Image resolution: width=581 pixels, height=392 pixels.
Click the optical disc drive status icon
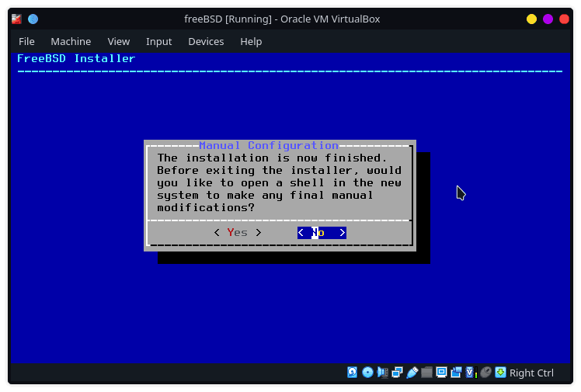point(367,373)
